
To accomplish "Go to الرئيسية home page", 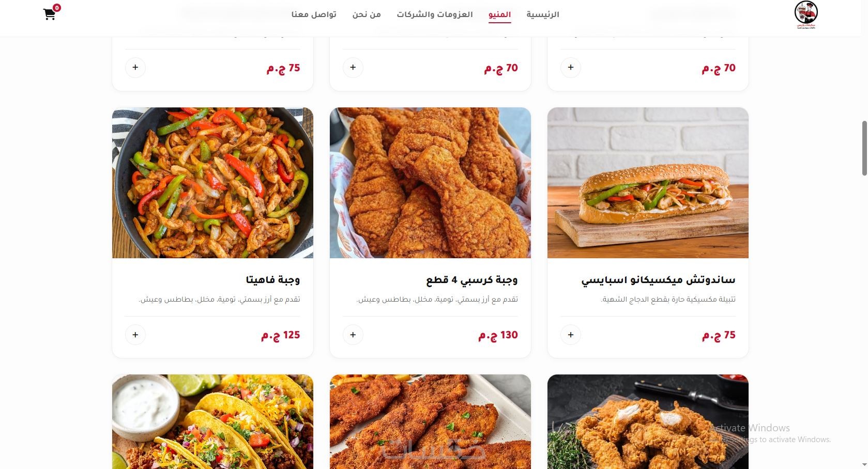I will pyautogui.click(x=543, y=14).
